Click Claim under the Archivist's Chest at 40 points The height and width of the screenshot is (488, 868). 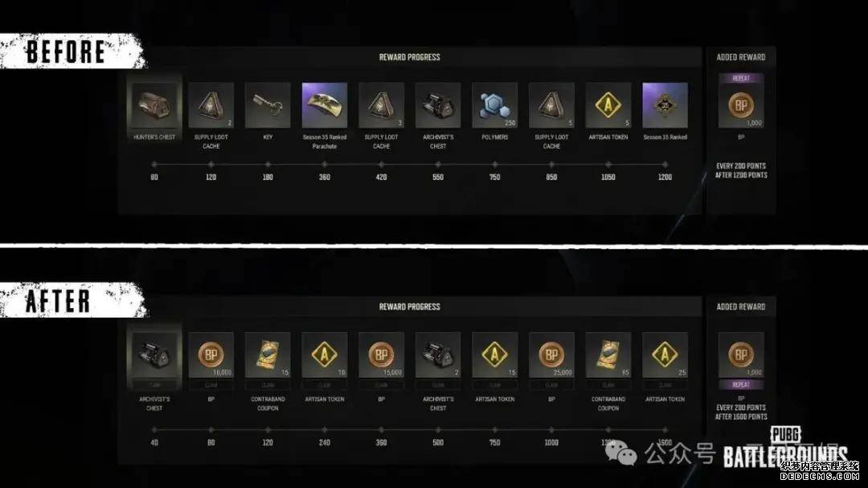pos(154,385)
